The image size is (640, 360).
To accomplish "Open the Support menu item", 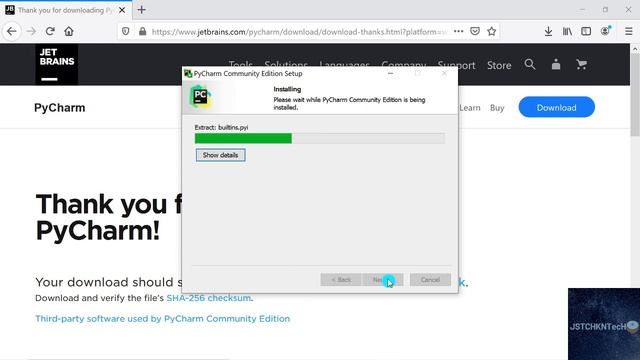I will pyautogui.click(x=456, y=65).
